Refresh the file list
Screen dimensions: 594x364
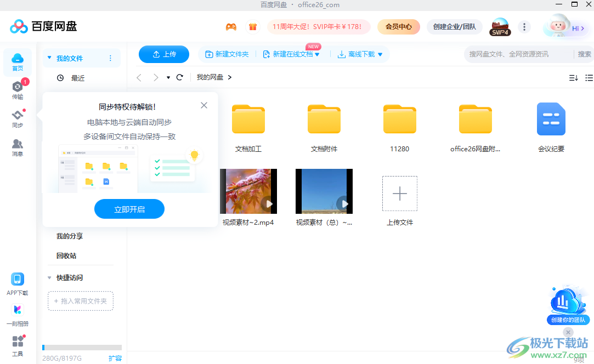pos(180,77)
